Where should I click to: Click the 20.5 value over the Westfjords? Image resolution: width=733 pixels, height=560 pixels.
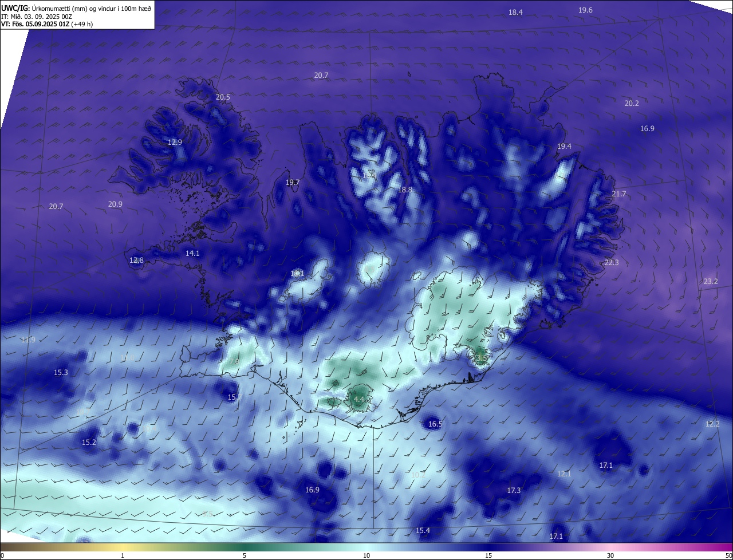click(223, 97)
